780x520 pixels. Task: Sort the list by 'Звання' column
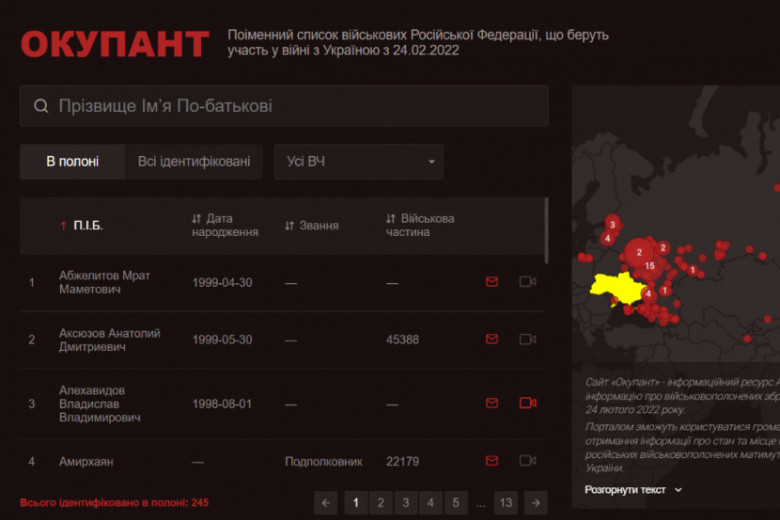click(x=311, y=225)
